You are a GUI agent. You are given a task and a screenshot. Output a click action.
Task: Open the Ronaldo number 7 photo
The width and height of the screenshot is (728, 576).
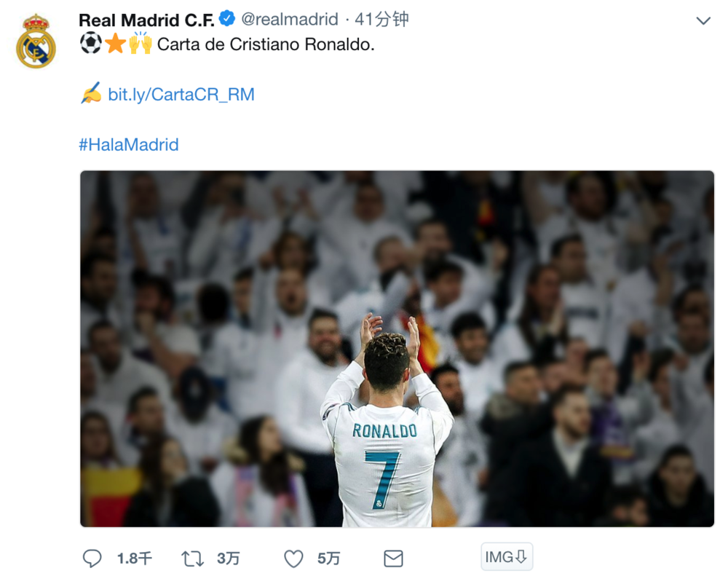[x=397, y=348]
